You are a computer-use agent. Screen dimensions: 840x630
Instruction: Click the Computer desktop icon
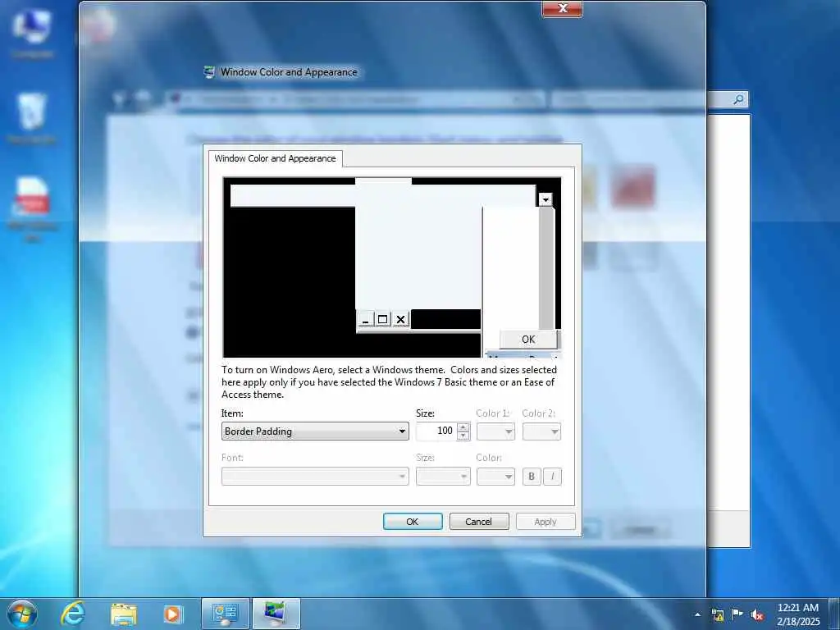[x=32, y=34]
